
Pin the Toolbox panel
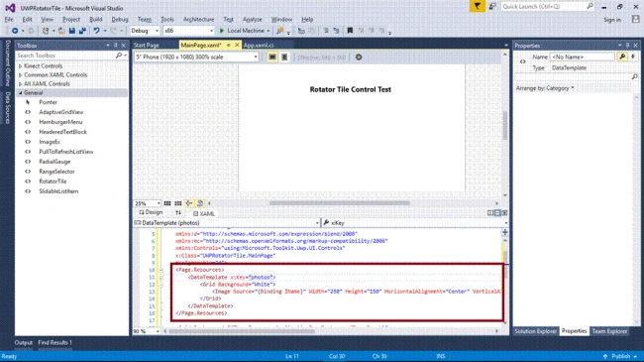coord(115,46)
